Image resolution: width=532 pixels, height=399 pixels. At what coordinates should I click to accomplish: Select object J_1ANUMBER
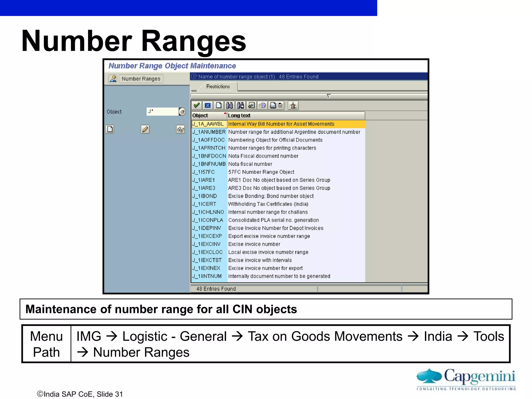[x=209, y=132]
